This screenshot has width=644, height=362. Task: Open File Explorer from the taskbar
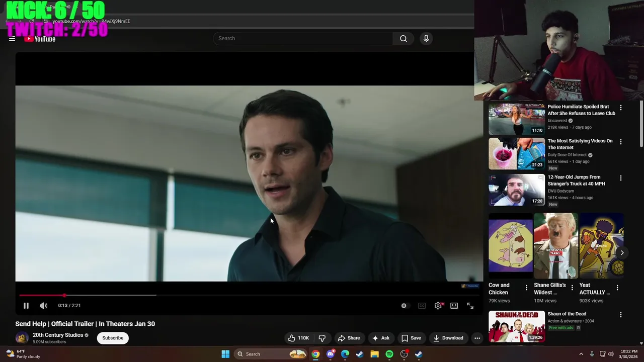374,354
